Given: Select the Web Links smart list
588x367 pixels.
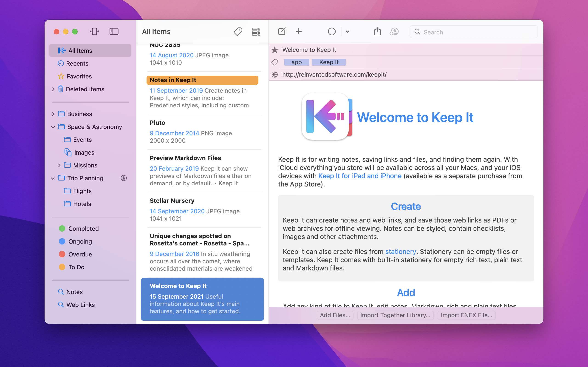Looking at the screenshot, I should point(80,304).
